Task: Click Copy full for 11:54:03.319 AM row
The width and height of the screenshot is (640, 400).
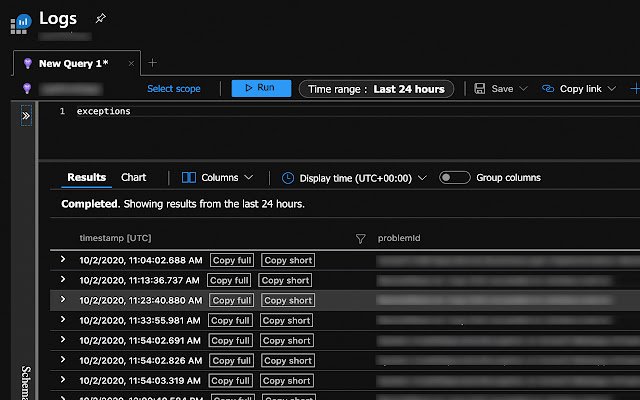Action: (231, 380)
